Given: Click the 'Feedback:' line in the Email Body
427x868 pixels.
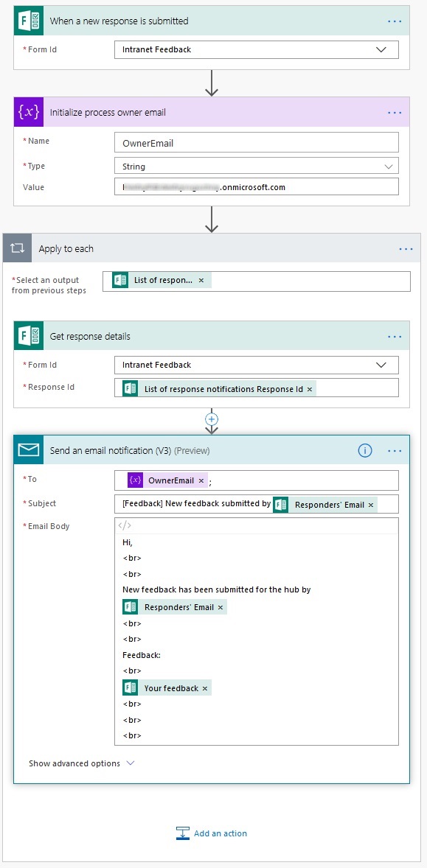Looking at the screenshot, I should pyautogui.click(x=141, y=656).
